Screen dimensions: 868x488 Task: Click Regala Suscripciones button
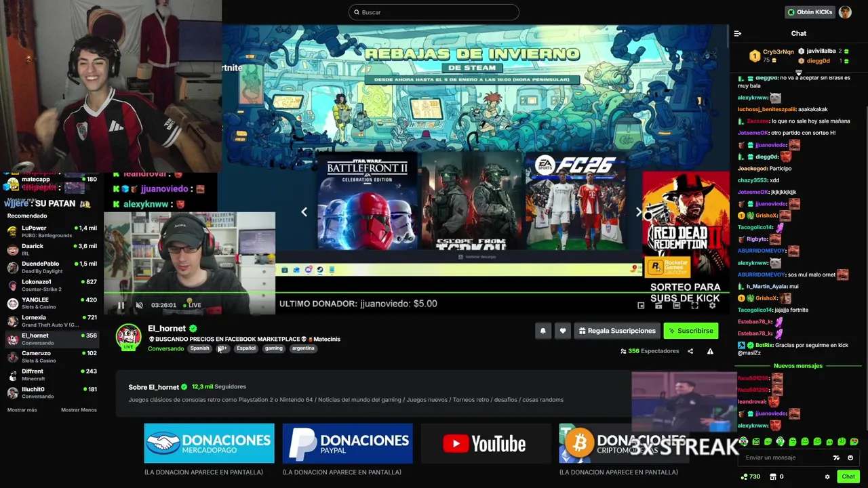tap(616, 331)
